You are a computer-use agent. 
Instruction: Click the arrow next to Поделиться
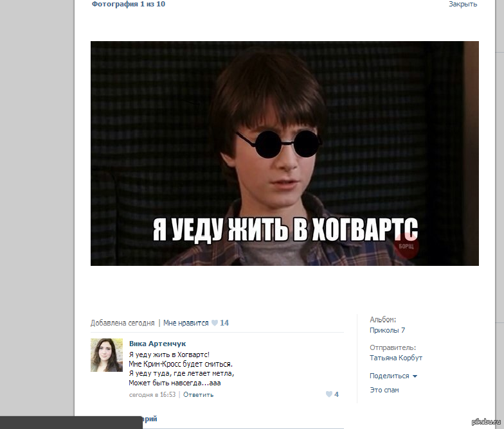click(x=415, y=376)
